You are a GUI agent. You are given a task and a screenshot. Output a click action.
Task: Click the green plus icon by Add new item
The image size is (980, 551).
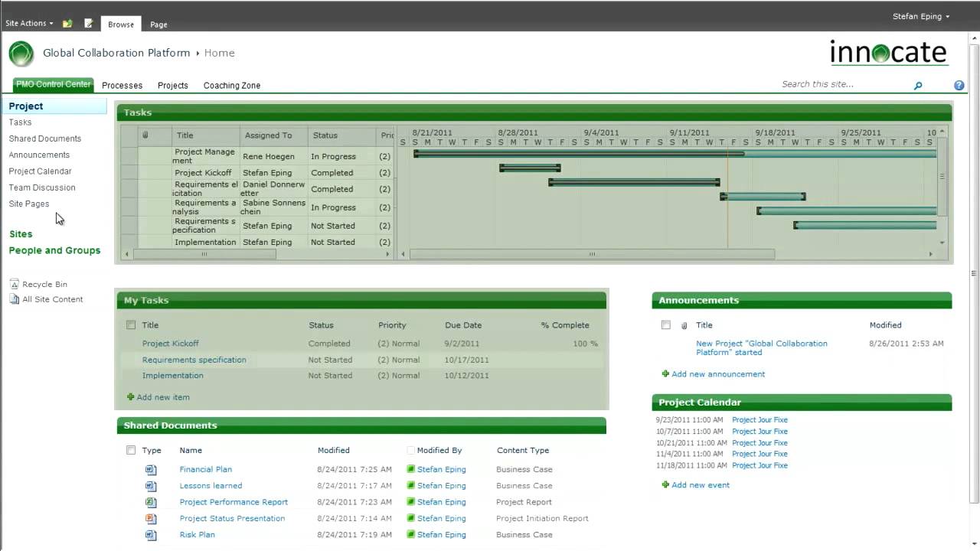click(130, 397)
